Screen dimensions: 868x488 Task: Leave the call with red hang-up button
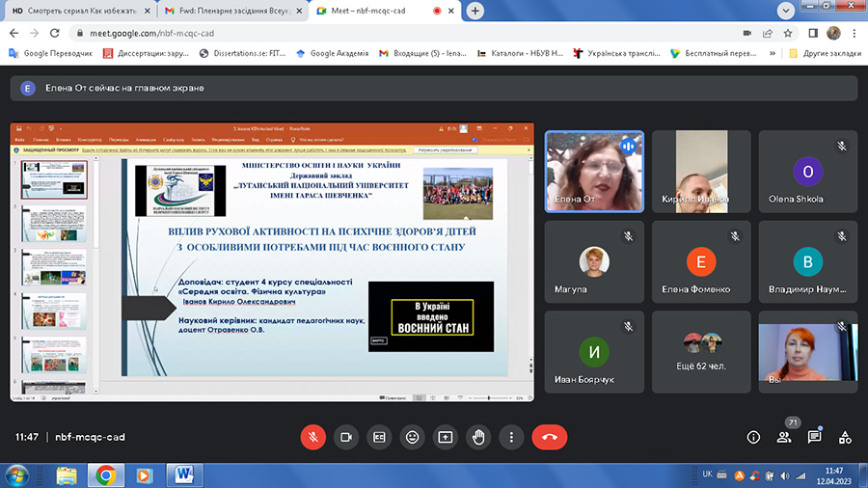click(x=550, y=437)
